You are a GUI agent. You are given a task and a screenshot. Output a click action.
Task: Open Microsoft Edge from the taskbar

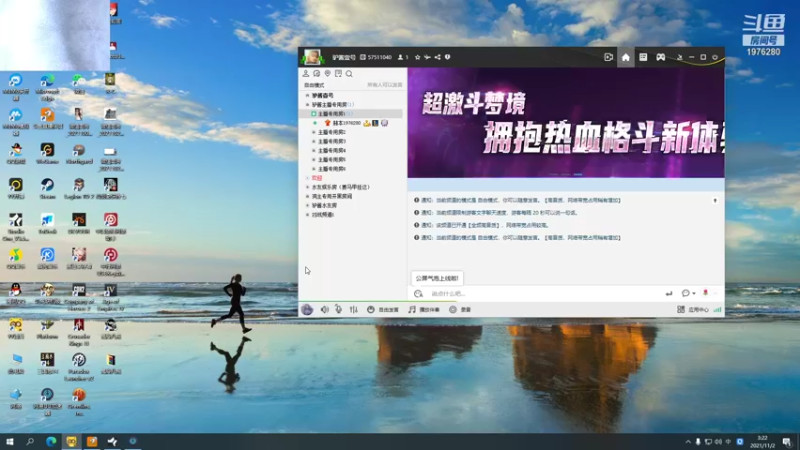pyautogui.click(x=51, y=441)
